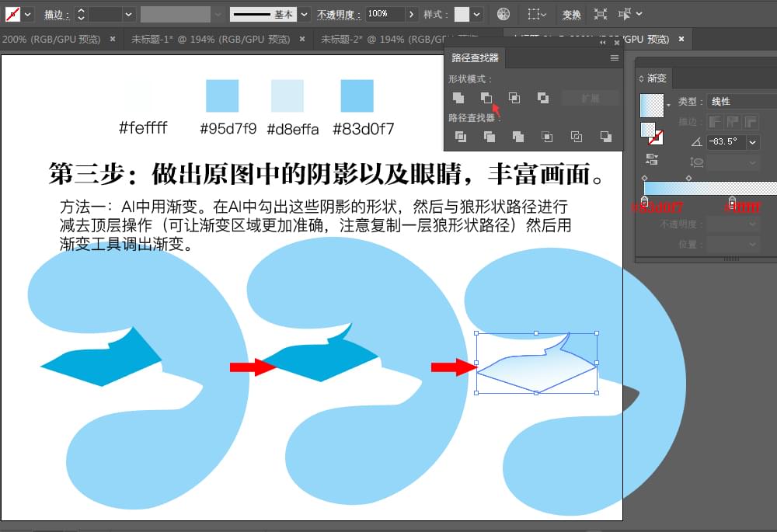Open gradient swatch preset arrow
The width and height of the screenshot is (777, 532).
(x=668, y=105)
